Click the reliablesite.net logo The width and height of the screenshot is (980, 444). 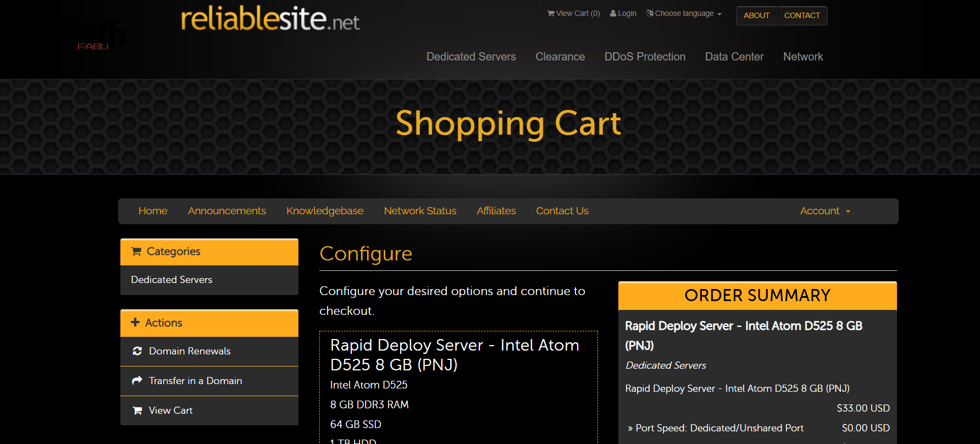pyautogui.click(x=270, y=19)
